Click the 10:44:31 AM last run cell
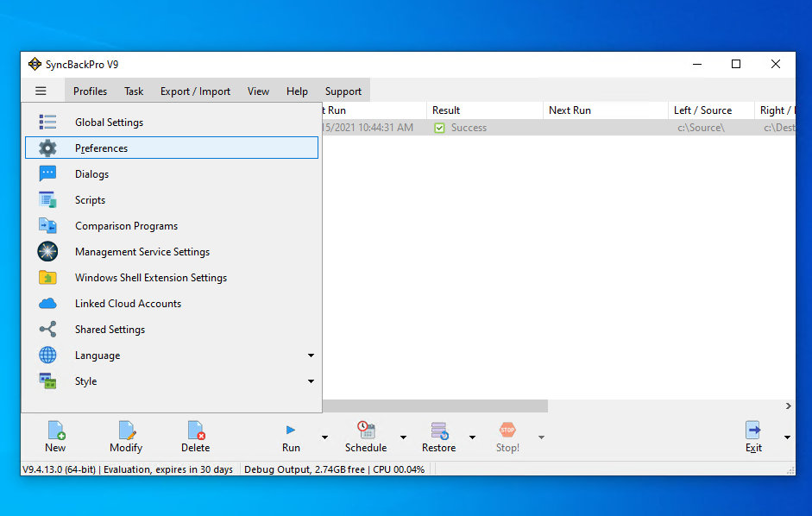 368,128
